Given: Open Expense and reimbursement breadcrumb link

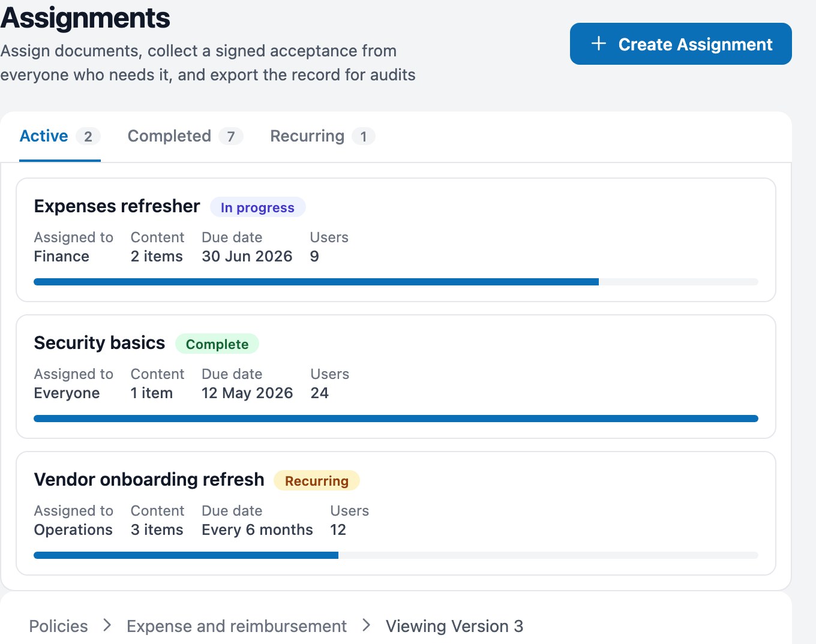Looking at the screenshot, I should [x=236, y=626].
